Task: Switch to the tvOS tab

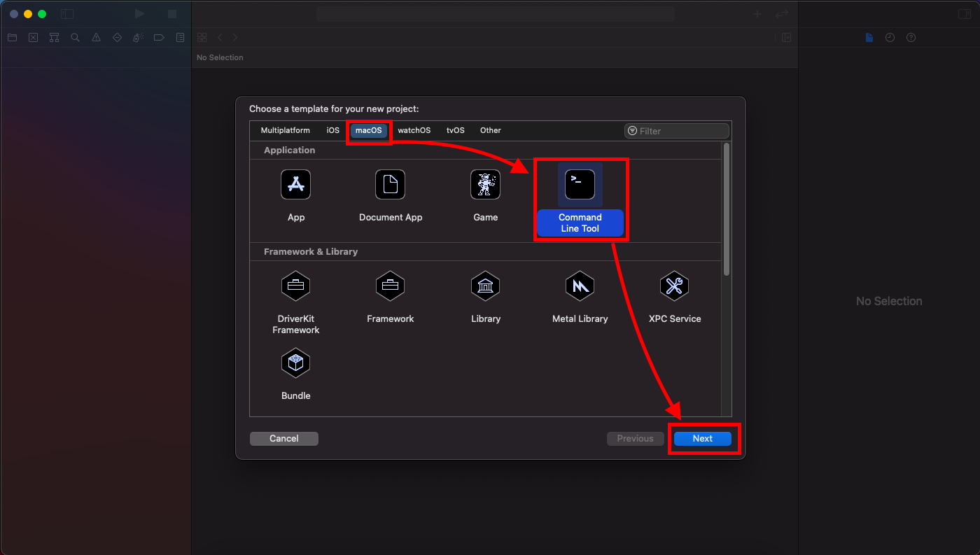Action: [x=455, y=131]
